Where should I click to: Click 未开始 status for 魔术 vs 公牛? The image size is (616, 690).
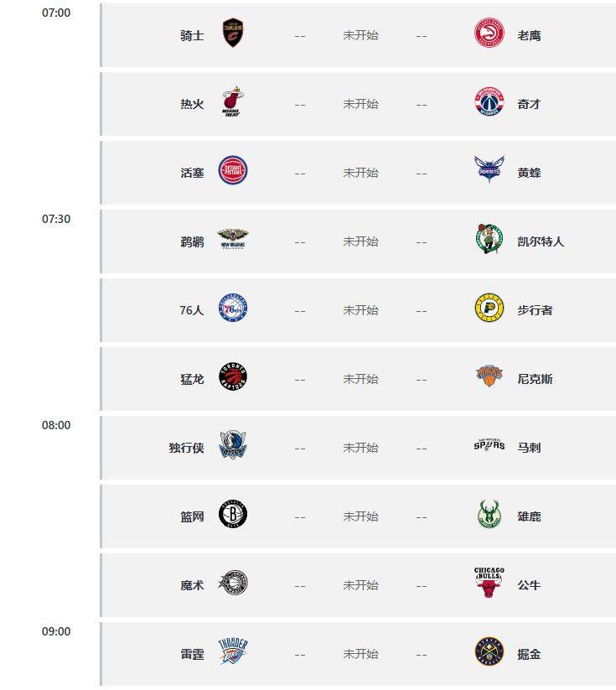click(x=360, y=585)
